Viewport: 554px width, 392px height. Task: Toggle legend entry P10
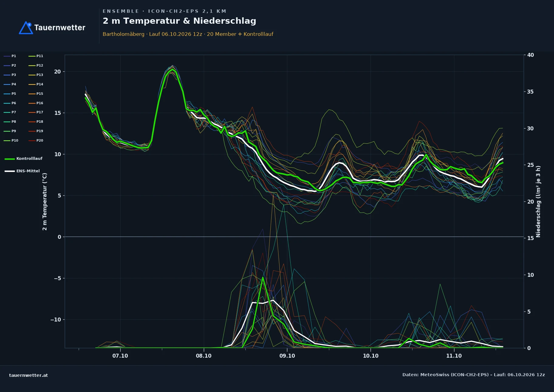(x=11, y=141)
